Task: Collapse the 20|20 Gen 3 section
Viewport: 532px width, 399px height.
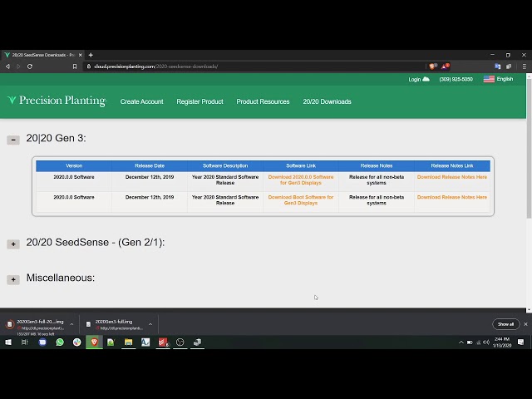Action: click(x=13, y=140)
